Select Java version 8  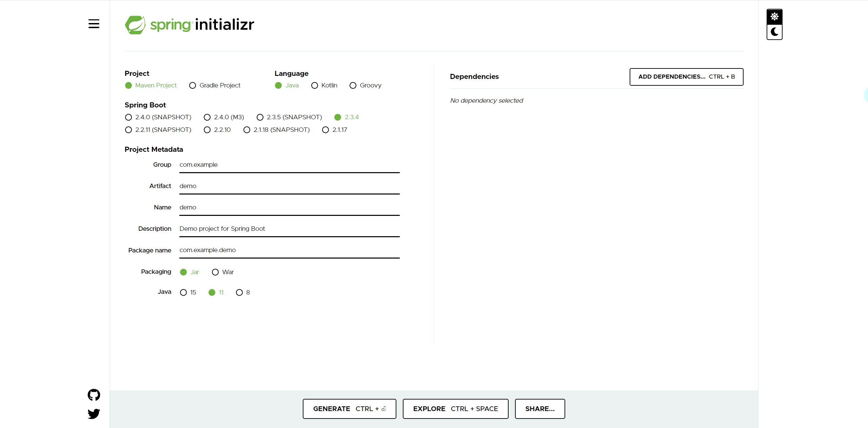click(239, 292)
